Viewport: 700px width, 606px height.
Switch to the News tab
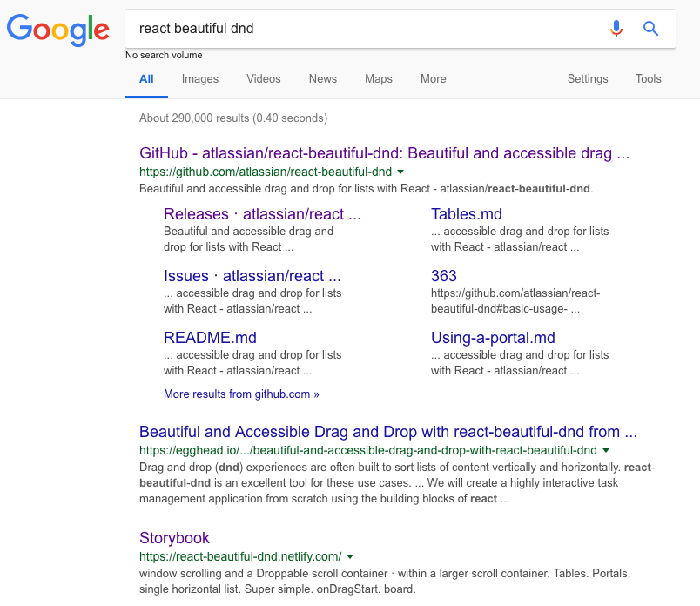322,79
